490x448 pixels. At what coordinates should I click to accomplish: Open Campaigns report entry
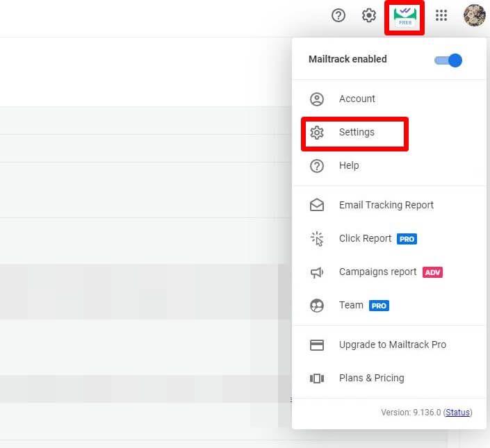tap(389, 272)
